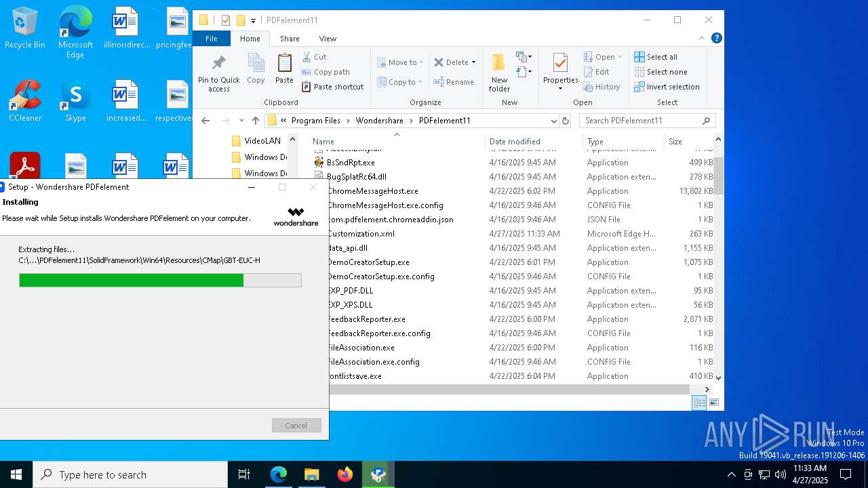The width and height of the screenshot is (868, 488).
Task: Click Wondershare in address breadcrumb
Action: pos(379,121)
